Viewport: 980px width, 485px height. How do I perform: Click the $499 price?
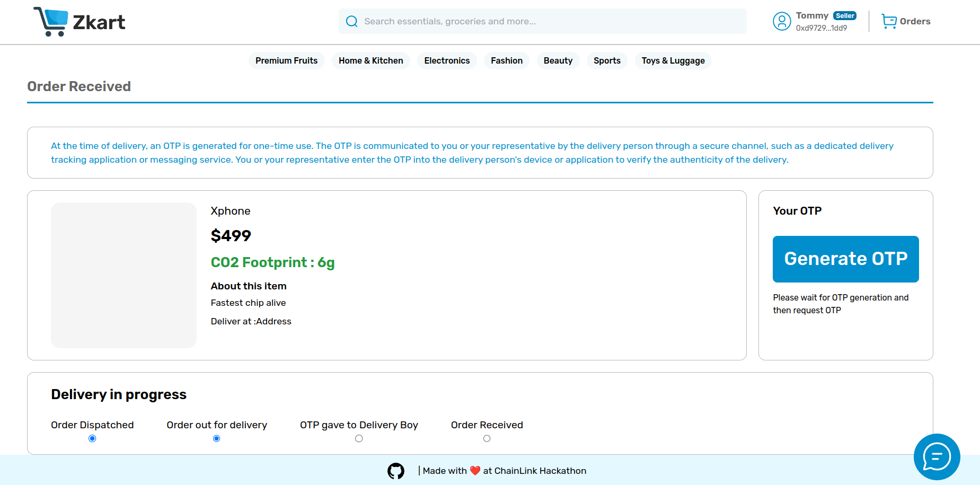click(231, 235)
